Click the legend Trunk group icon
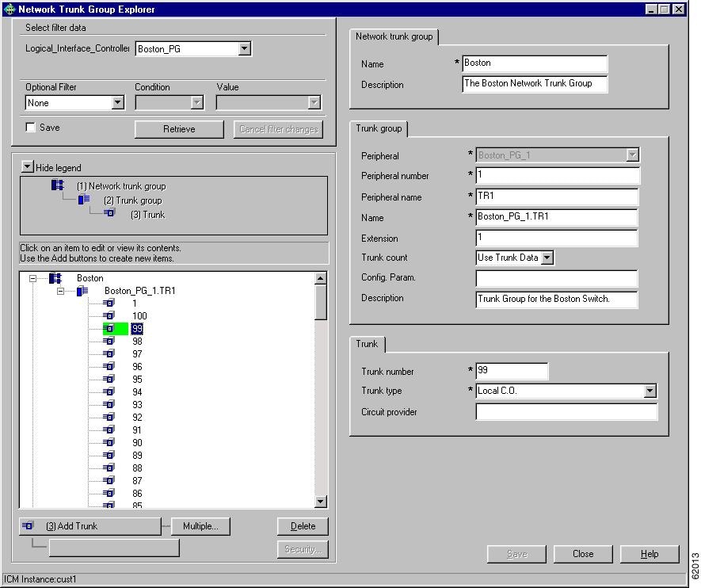Image resolution: width=701 pixels, height=588 pixels. (x=84, y=200)
